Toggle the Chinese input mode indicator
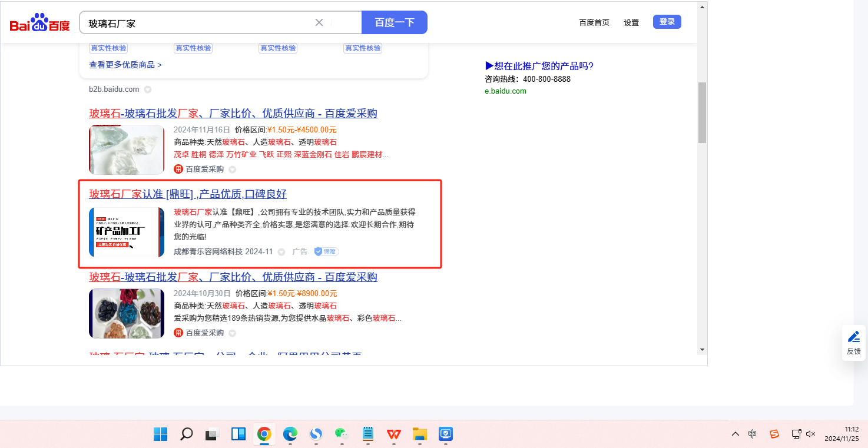 (752, 434)
